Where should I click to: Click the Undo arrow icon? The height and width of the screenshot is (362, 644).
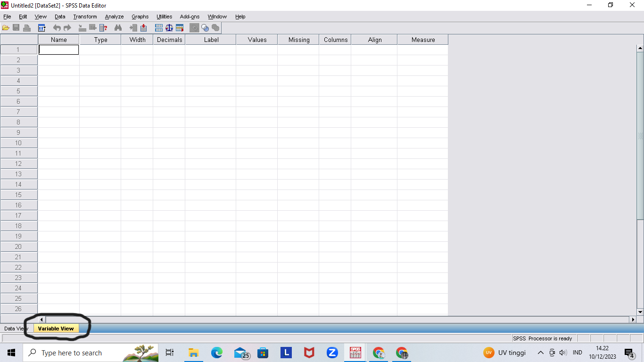57,28
